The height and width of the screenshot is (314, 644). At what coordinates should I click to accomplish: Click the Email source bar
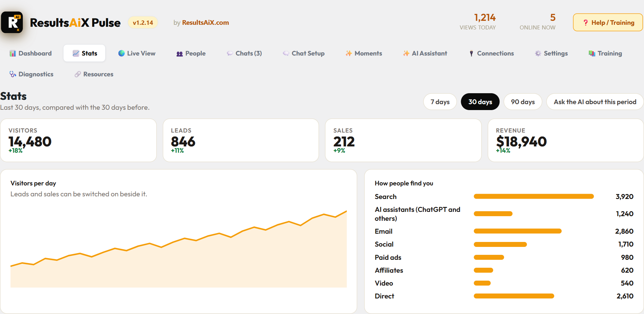(x=518, y=231)
